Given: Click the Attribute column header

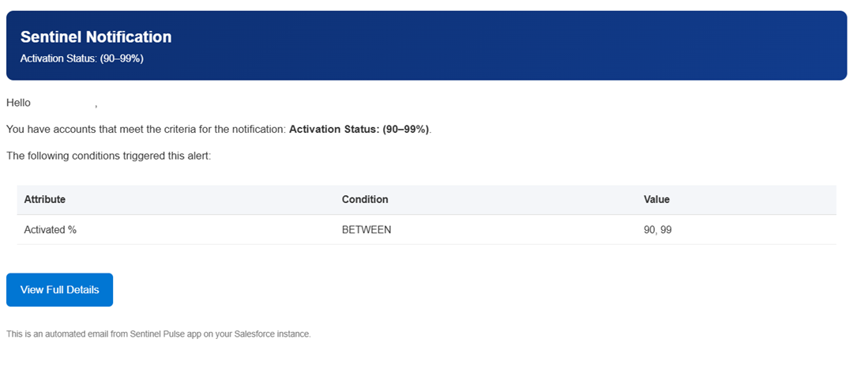Looking at the screenshot, I should tap(44, 200).
